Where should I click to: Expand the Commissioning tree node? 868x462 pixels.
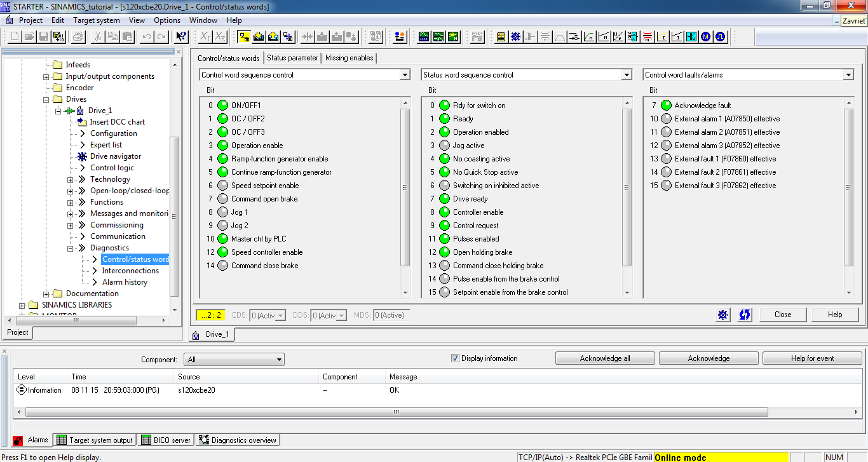pyautogui.click(x=71, y=226)
